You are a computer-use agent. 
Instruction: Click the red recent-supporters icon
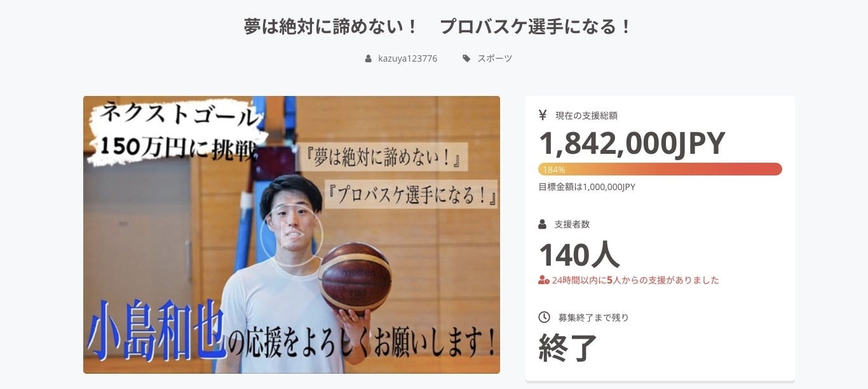(x=543, y=280)
